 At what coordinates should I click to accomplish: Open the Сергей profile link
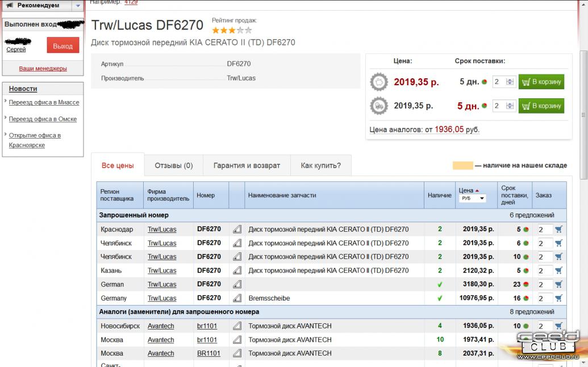coord(16,49)
